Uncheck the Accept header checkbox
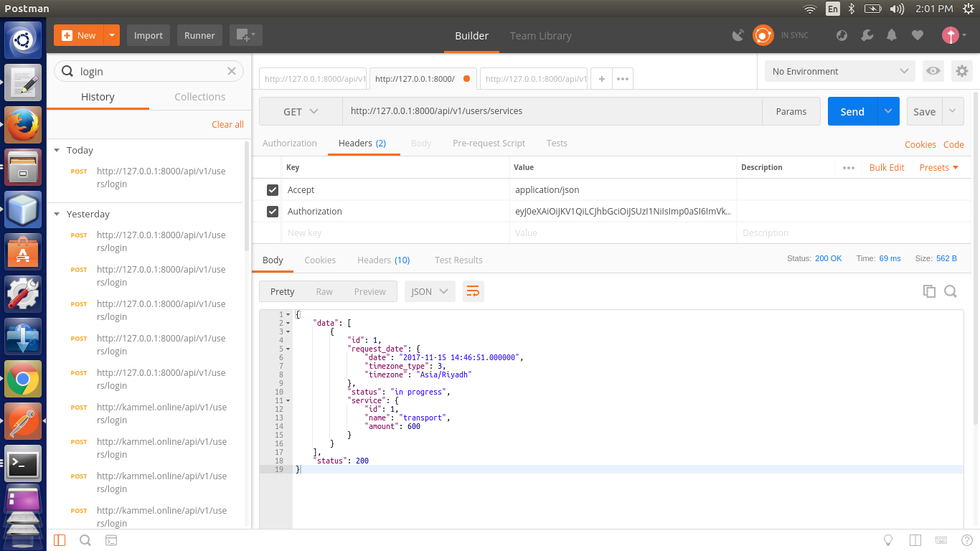The height and width of the screenshot is (551, 980). [x=272, y=190]
